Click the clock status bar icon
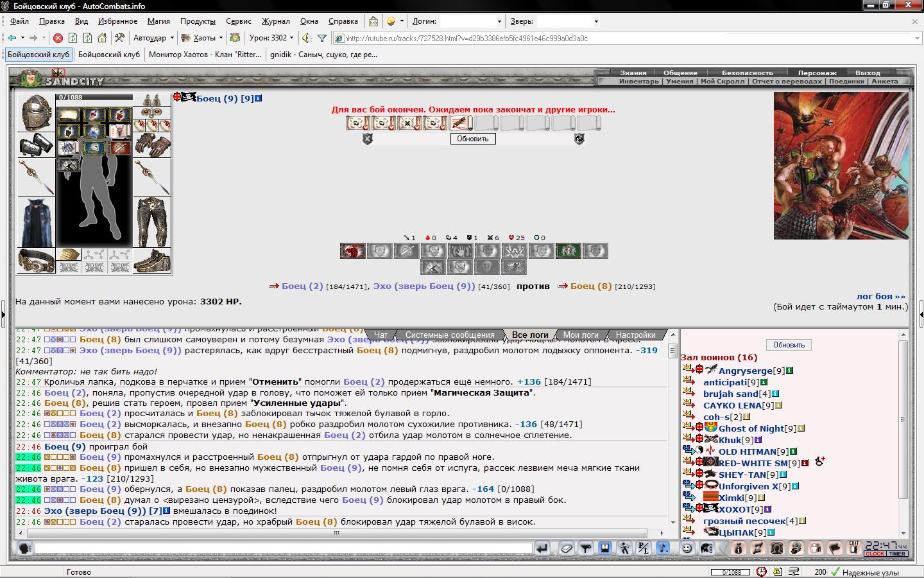This screenshot has height=578, width=924. pos(761,572)
